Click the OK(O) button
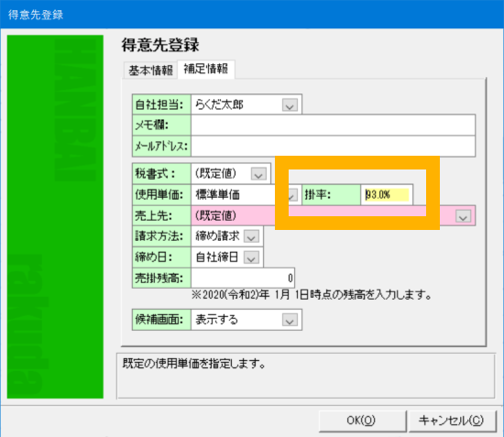Image resolution: width=504 pixels, height=437 pixels. tap(362, 421)
